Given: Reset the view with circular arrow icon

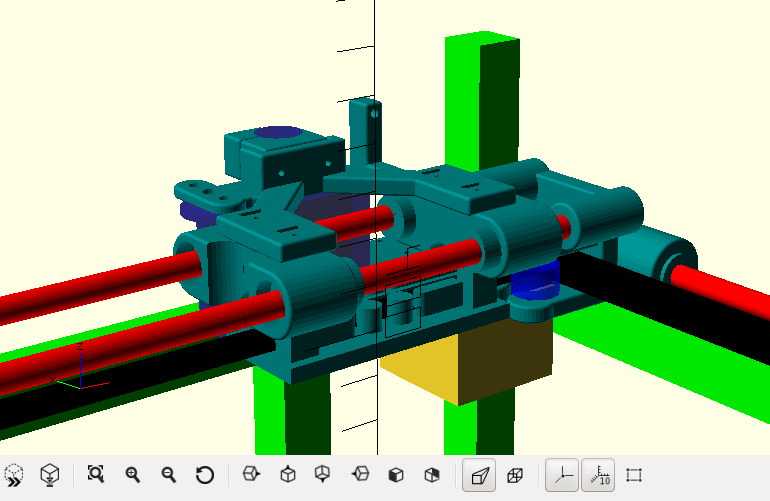Looking at the screenshot, I should pyautogui.click(x=205, y=475).
